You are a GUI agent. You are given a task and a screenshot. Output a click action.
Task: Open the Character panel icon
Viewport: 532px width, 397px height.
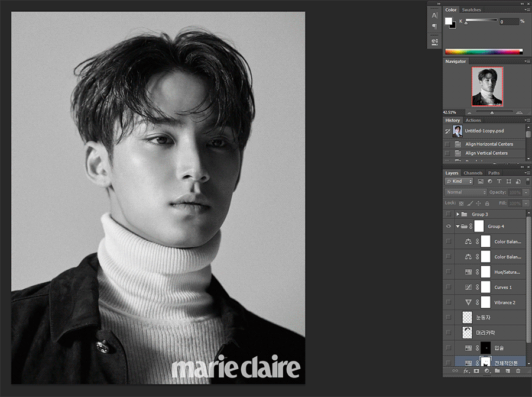coord(434,15)
